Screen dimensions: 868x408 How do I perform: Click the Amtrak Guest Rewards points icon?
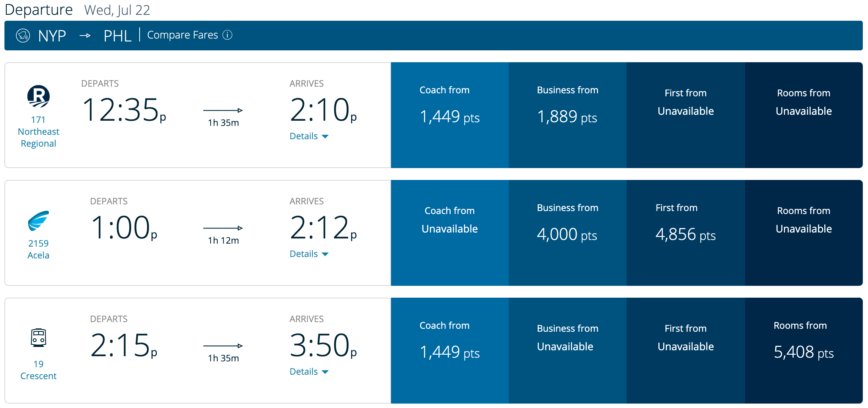coord(23,36)
